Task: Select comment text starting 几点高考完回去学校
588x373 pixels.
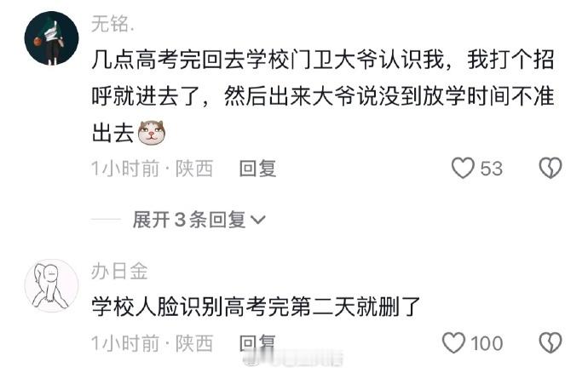Action: pyautogui.click(x=323, y=96)
